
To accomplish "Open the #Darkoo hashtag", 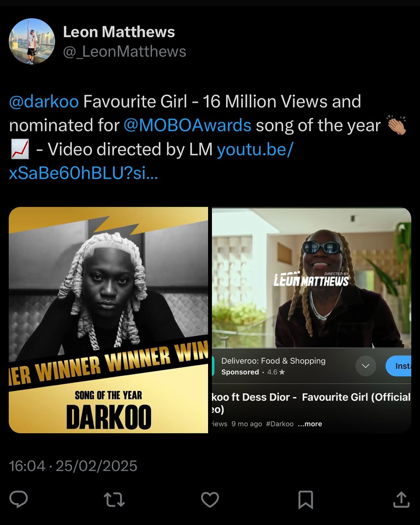I will click(280, 424).
